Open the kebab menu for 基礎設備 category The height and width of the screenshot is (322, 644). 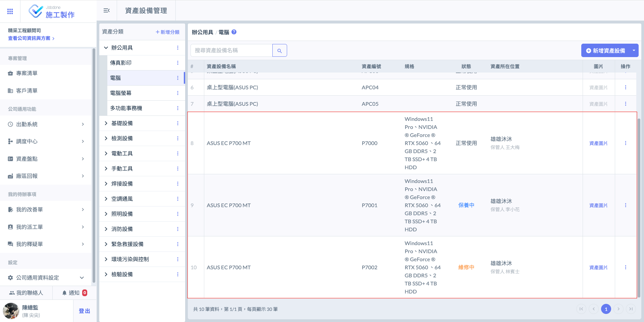coord(178,123)
